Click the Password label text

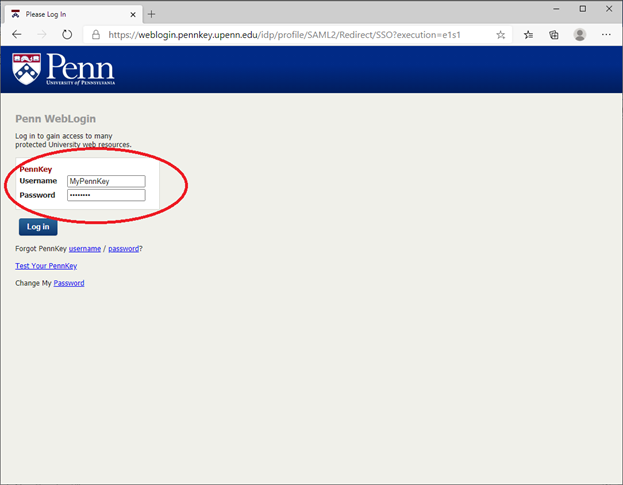(x=37, y=195)
